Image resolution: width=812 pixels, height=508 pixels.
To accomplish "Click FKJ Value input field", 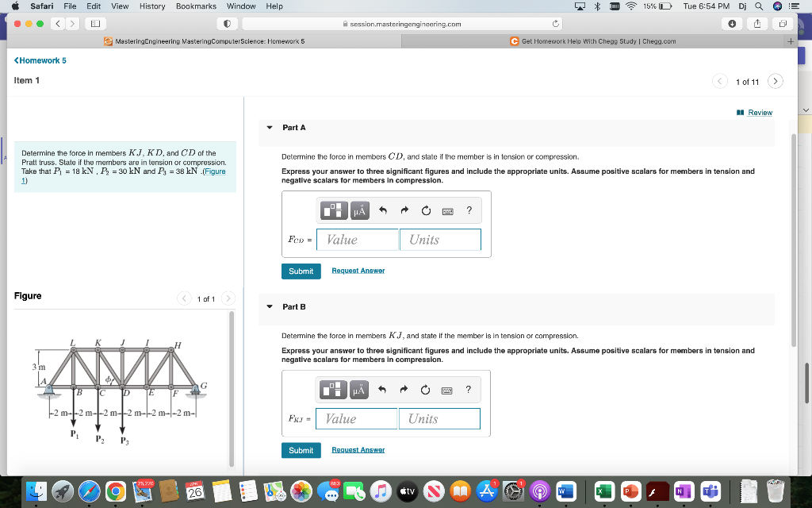I will (x=356, y=419).
